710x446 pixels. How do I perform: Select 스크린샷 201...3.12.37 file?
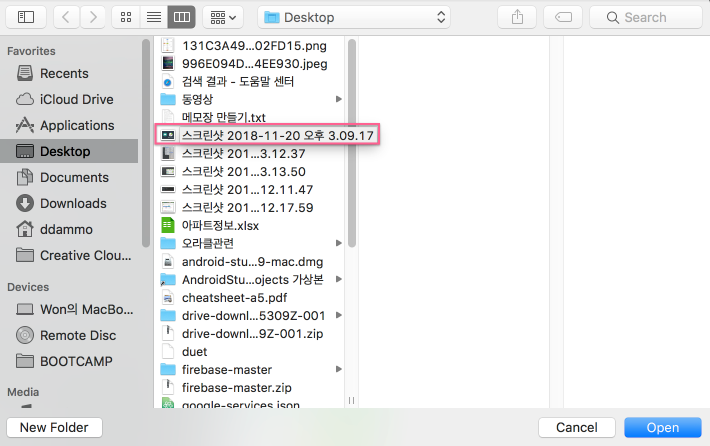249,153
